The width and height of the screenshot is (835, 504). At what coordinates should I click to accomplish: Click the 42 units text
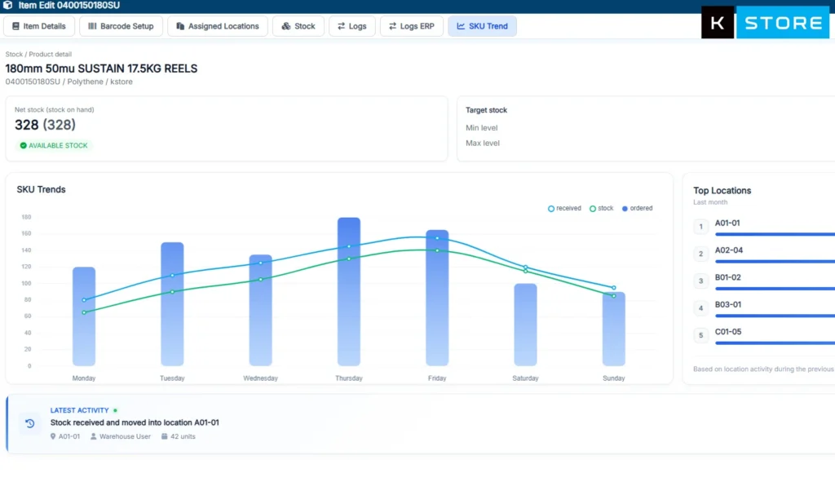coord(183,436)
